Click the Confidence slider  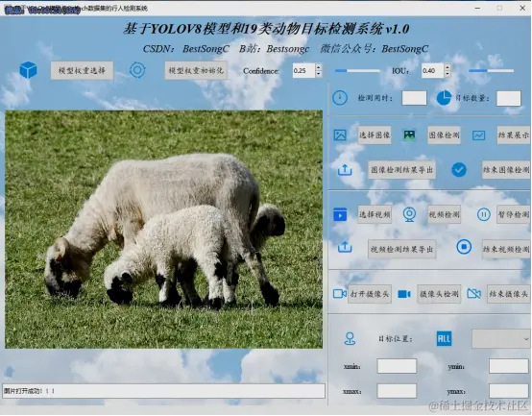pyautogui.click(x=357, y=70)
